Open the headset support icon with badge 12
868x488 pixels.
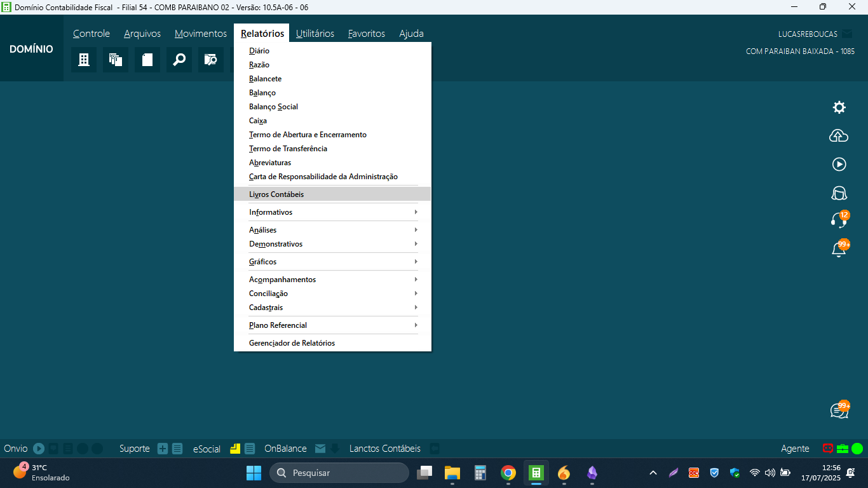tap(839, 220)
